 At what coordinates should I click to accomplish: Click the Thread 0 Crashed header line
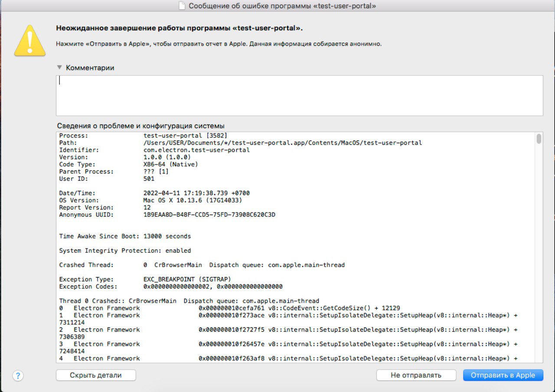[x=189, y=301]
